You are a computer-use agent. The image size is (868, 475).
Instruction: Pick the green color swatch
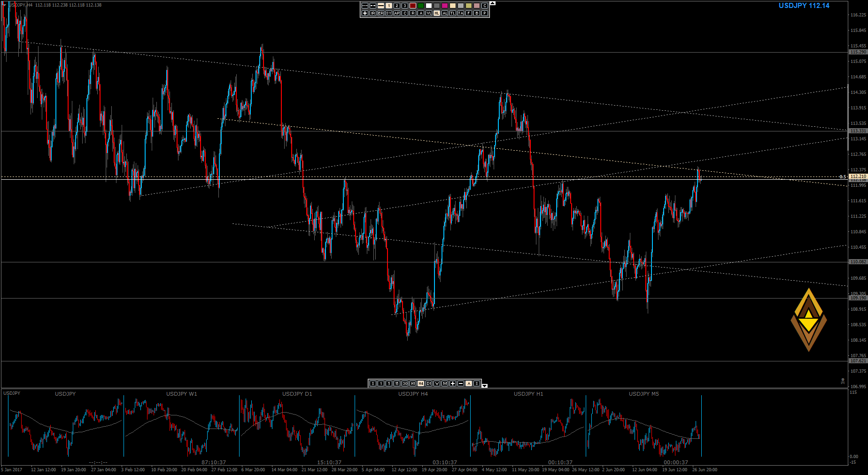[x=421, y=6]
